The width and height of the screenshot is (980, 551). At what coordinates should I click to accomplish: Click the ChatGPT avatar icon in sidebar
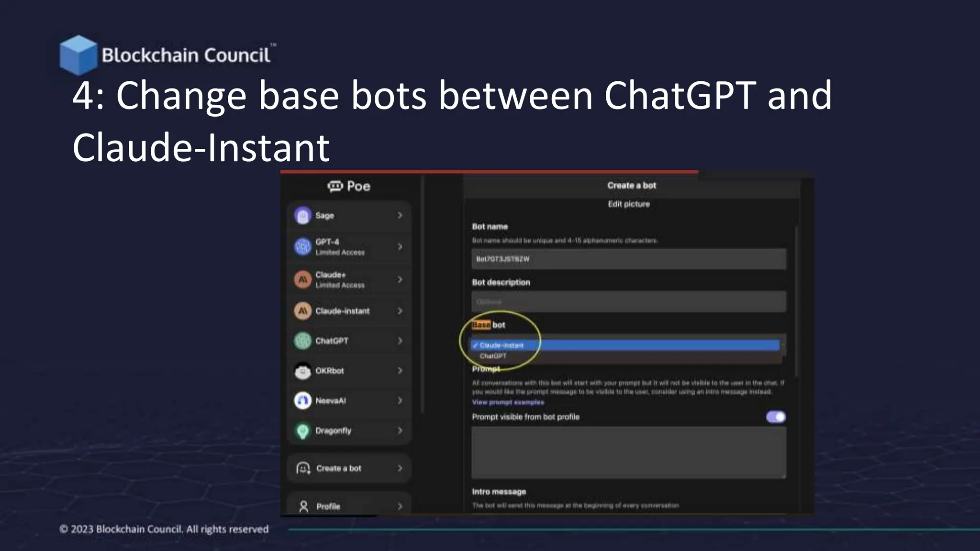tap(302, 341)
